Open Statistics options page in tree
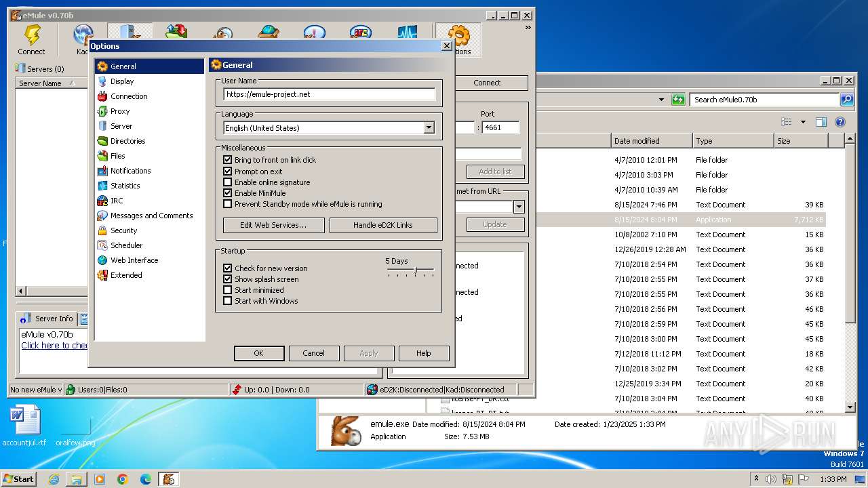This screenshot has width=868, height=488. [x=125, y=186]
